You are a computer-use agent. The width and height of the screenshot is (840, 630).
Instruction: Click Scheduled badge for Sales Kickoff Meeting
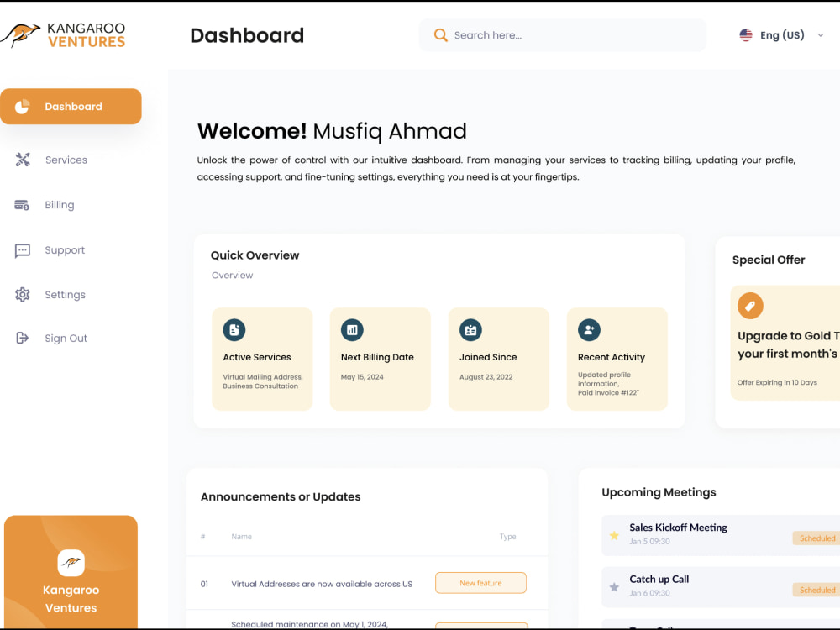(816, 538)
